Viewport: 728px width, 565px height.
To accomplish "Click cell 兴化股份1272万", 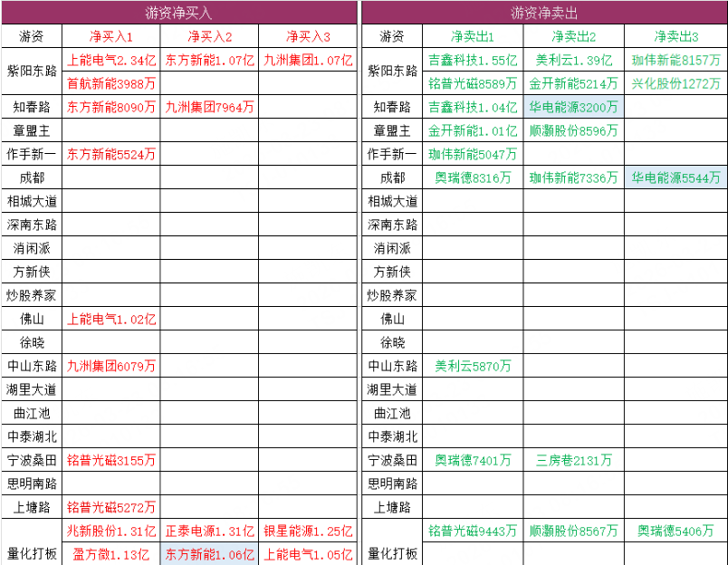I will 676,83.
